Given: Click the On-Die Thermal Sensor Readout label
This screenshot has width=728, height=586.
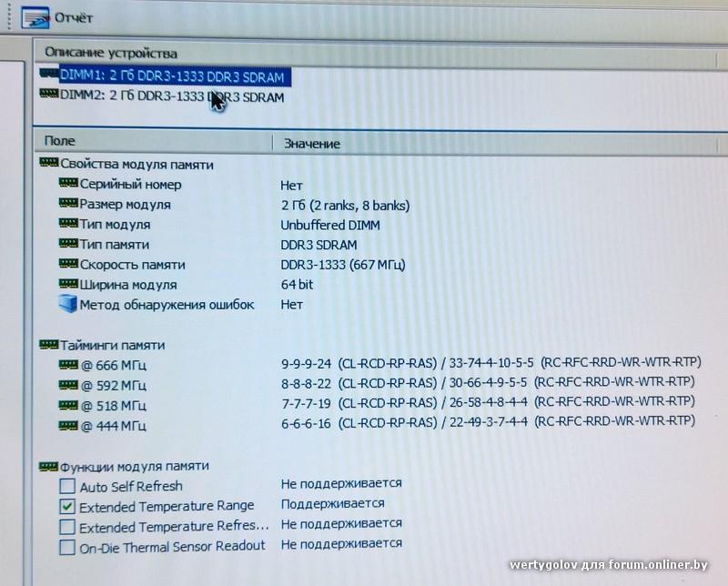Looking at the screenshot, I should point(173,547).
